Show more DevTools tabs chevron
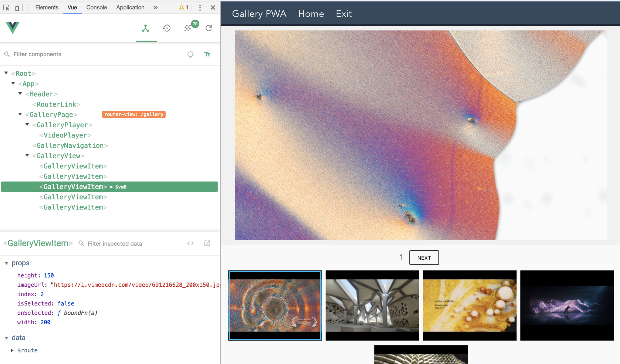This screenshot has width=620, height=364. tap(155, 8)
